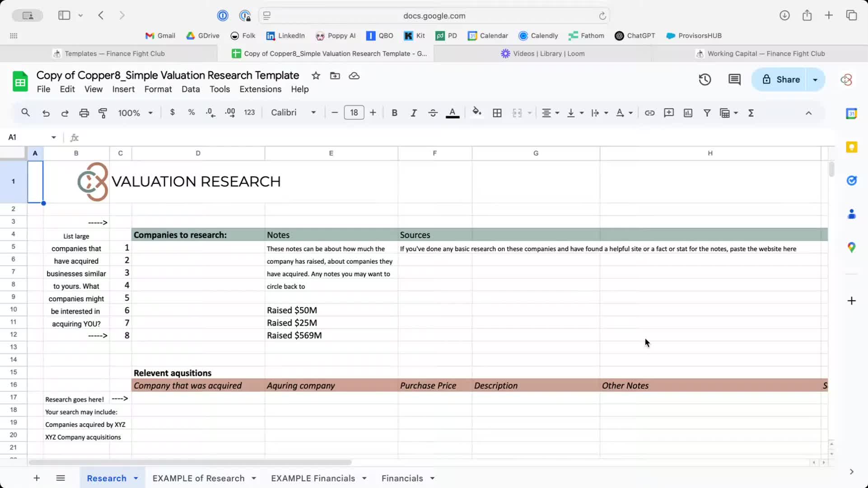
Task: Open the functions sigma icon
Action: pos(751,113)
